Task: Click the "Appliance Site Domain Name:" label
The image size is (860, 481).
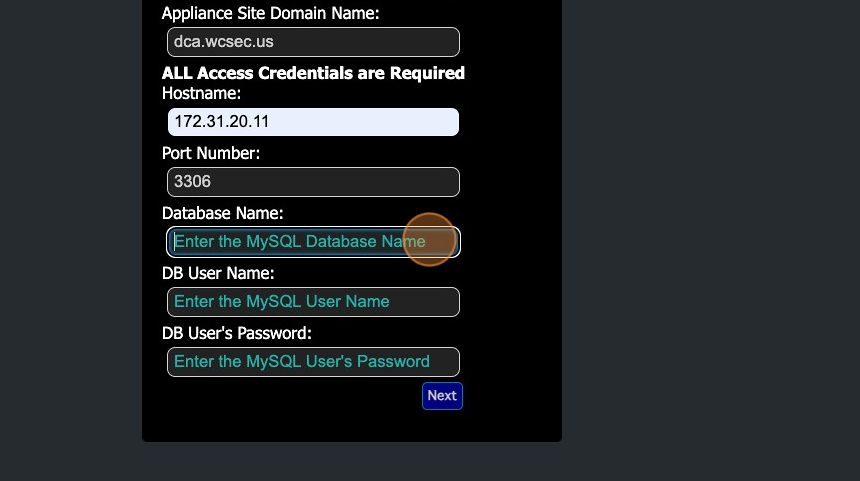Action: coord(270,13)
